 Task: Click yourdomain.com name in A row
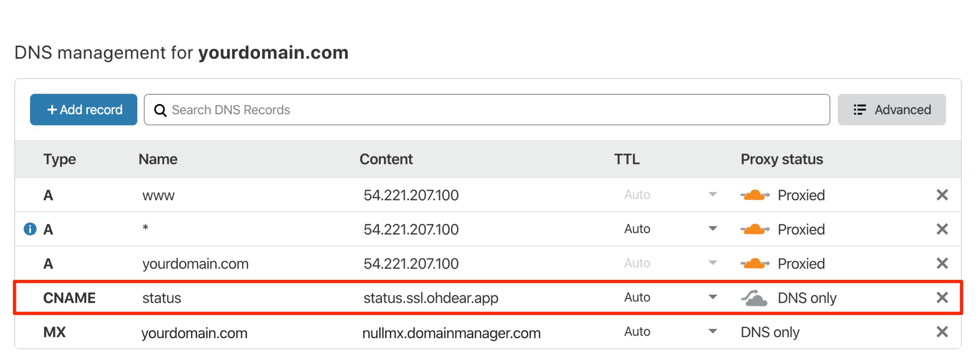196,264
